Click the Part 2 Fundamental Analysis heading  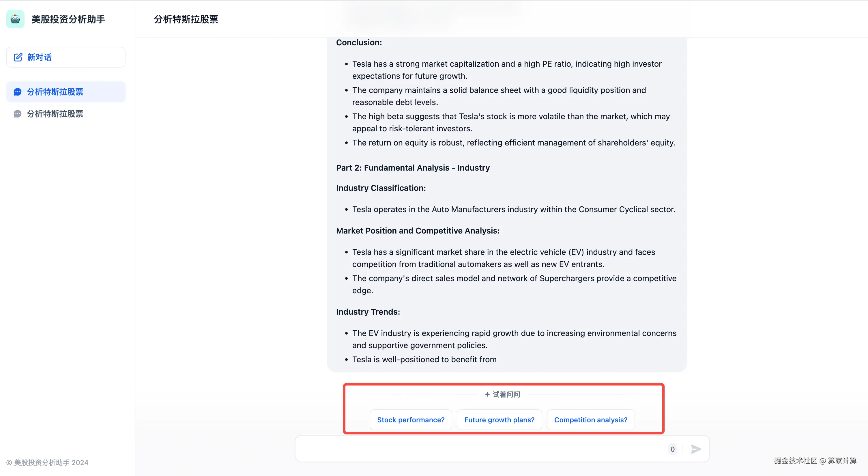click(x=413, y=168)
